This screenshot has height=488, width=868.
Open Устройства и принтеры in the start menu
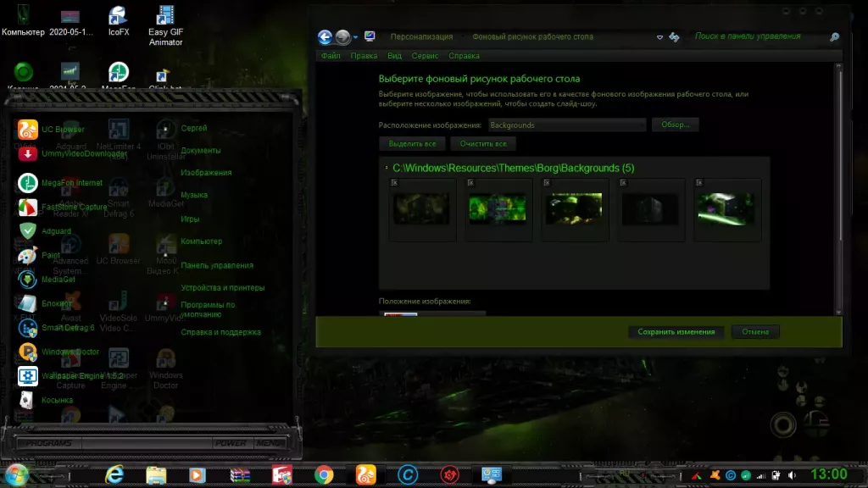223,288
